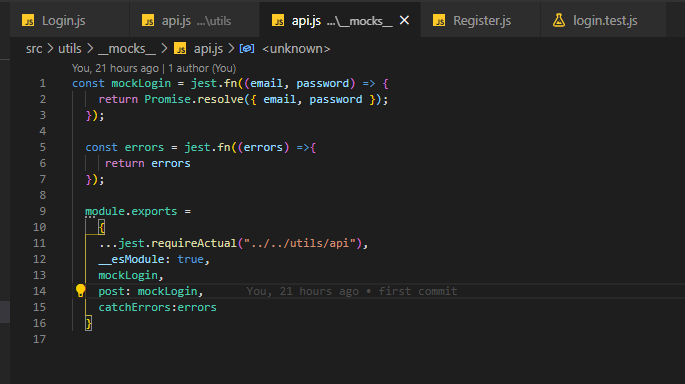Viewport: 685px width, 384px height.
Task: Switch to the Register.js tab
Action: point(481,21)
